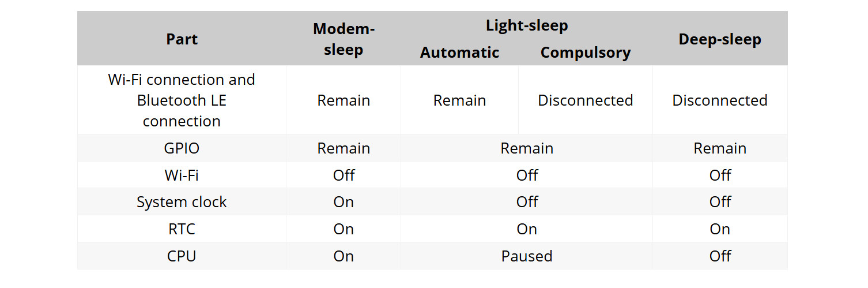Image resolution: width=868 pixels, height=288 pixels.
Task: Select the Automatic sub-header
Action: tap(459, 53)
